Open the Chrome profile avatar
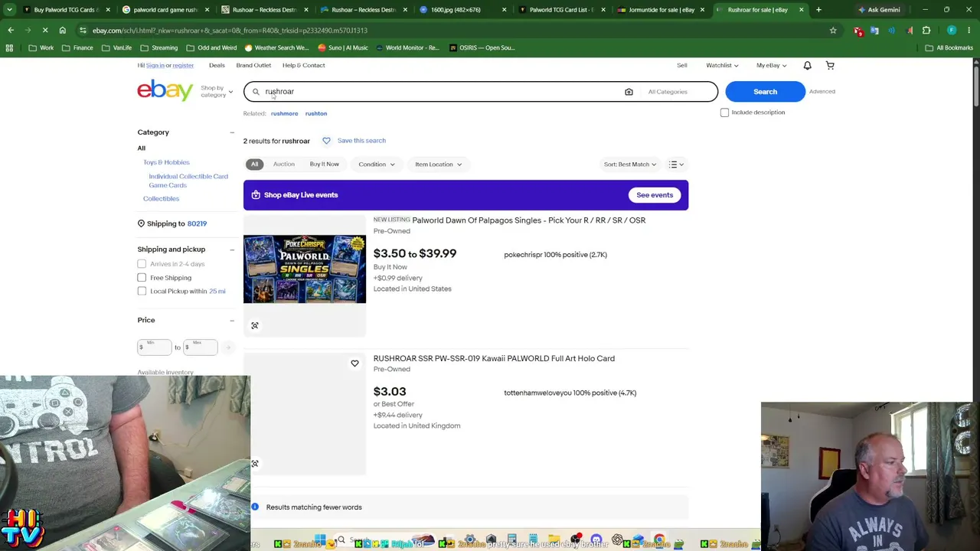Screen dimensions: 980x551 click(x=952, y=31)
